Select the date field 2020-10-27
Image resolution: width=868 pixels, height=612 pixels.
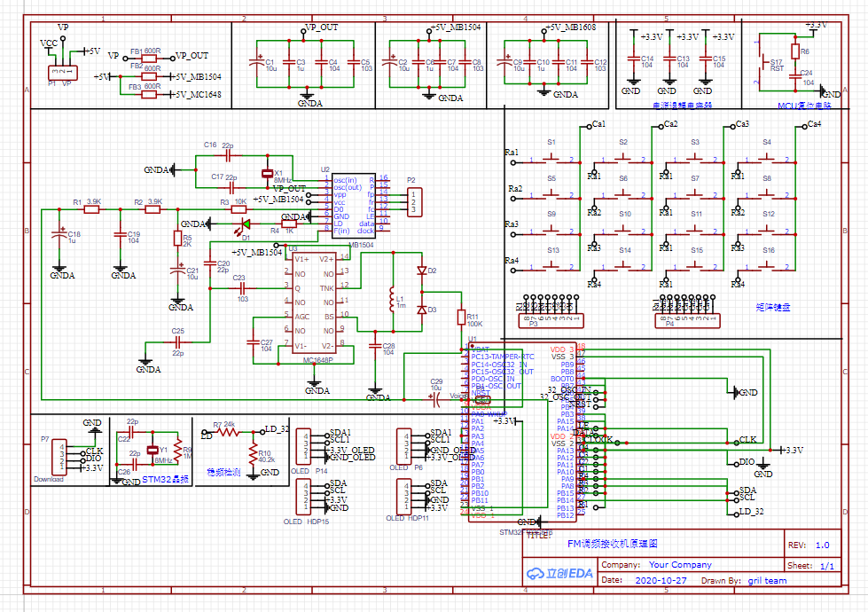[x=661, y=581]
